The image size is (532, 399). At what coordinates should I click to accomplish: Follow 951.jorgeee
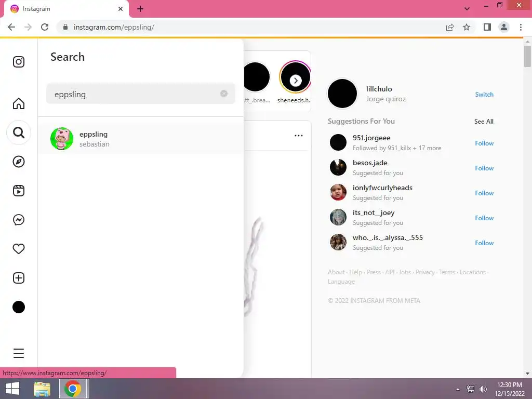[x=484, y=143]
